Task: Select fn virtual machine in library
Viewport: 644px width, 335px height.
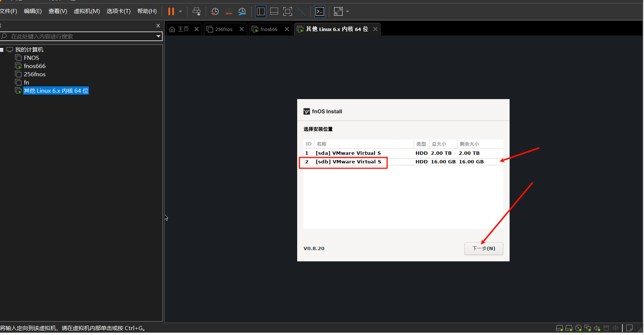Action: 27,83
